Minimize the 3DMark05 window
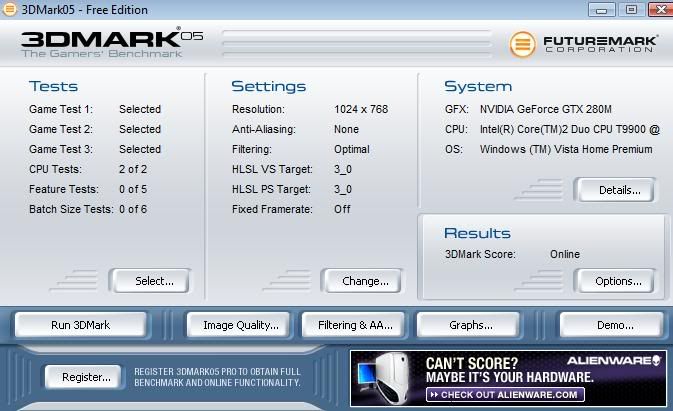The width and height of the screenshot is (673, 411). (601, 9)
